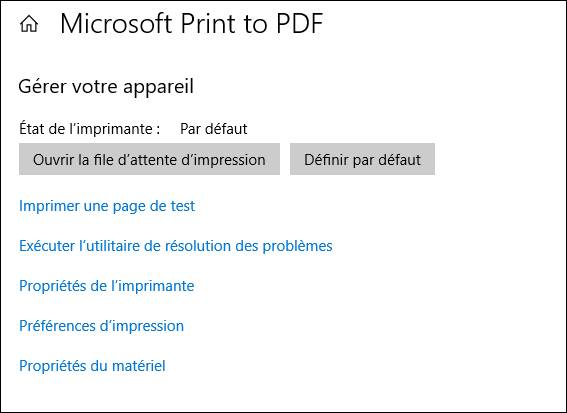Launch Ouvrir la file d'attente d'impression
This screenshot has height=413, width=567.
pos(149,159)
